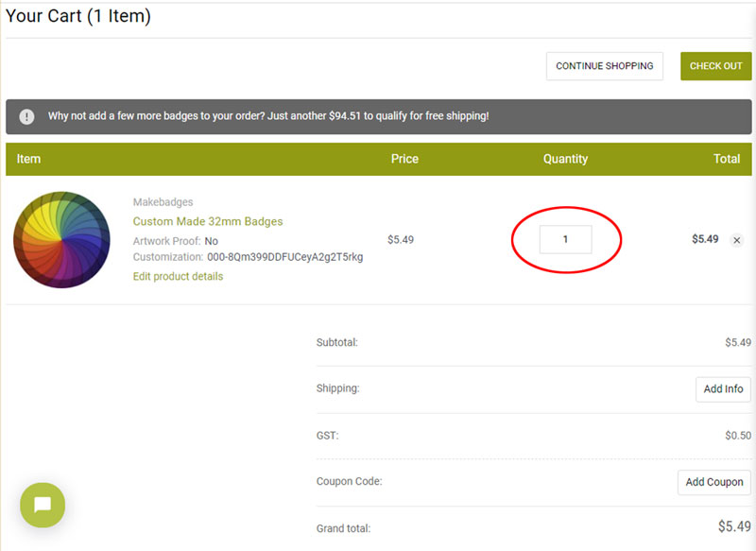
Task: Click the exclamation icon in the shipping banner
Action: 26,117
